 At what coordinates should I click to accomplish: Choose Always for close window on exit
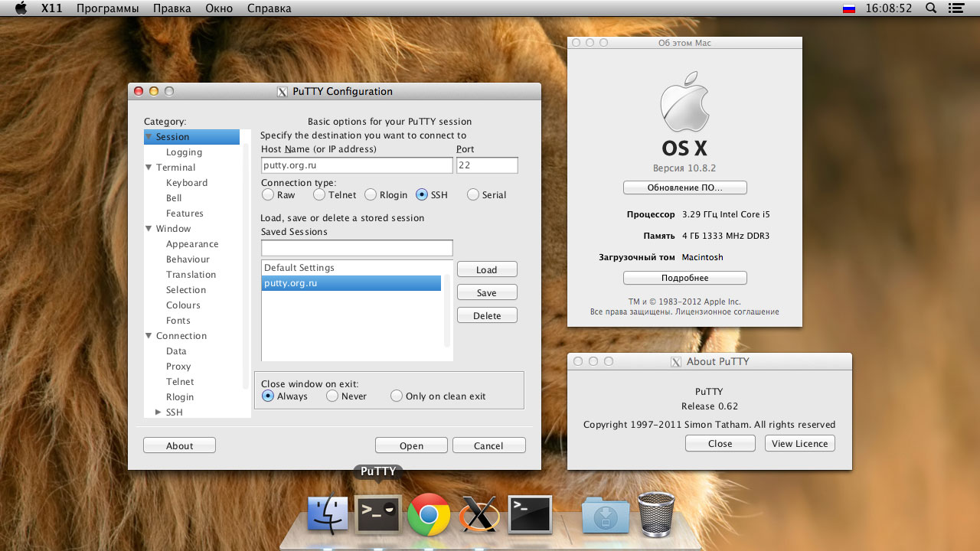point(268,396)
